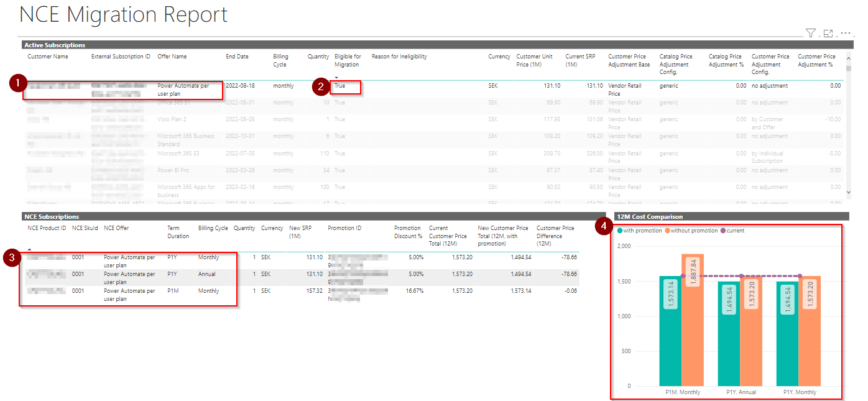Click the Catalog Price Adjustment Config. header

pyautogui.click(x=676, y=64)
